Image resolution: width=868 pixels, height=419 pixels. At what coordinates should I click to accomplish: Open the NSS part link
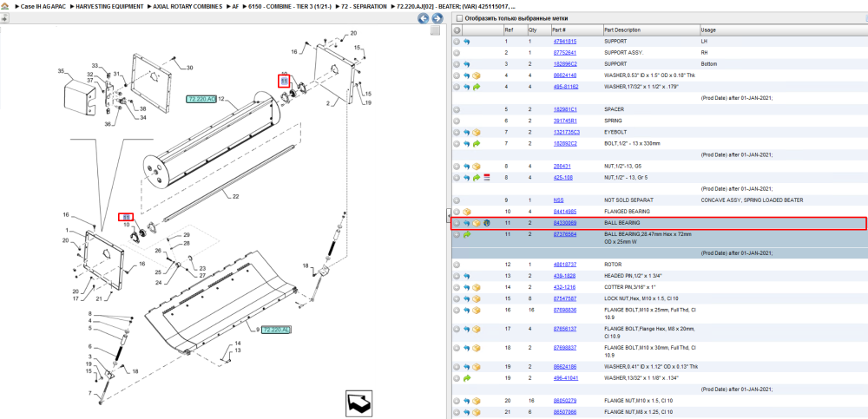click(x=558, y=200)
